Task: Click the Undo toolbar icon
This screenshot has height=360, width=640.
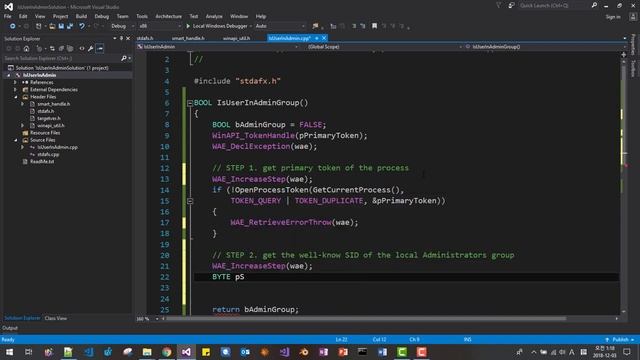Action: pyautogui.click(x=82, y=26)
